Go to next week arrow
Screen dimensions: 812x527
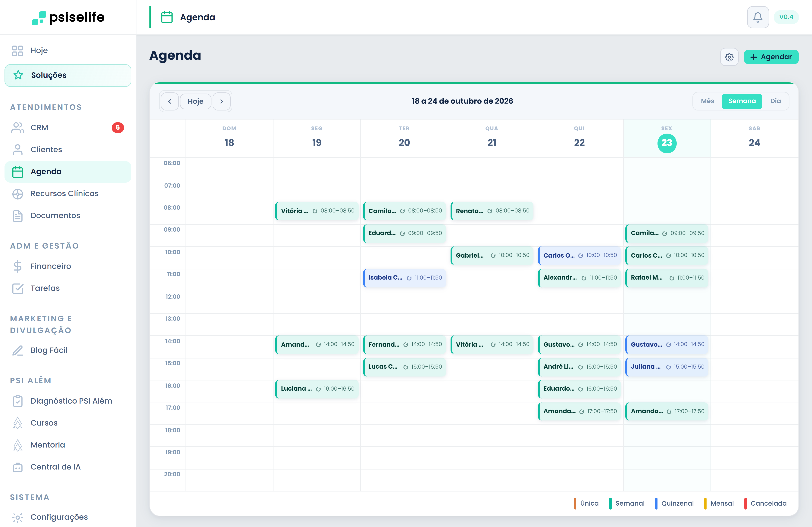(221, 101)
